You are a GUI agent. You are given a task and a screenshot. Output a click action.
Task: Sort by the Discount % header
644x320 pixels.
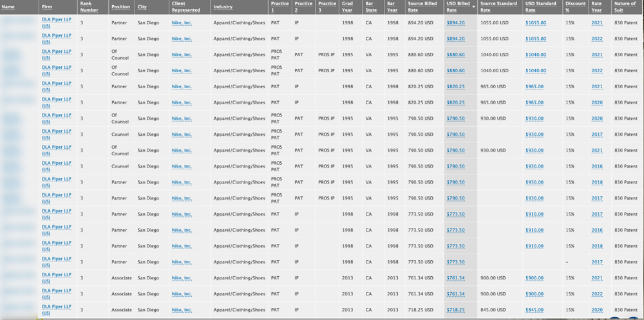tap(576, 7)
